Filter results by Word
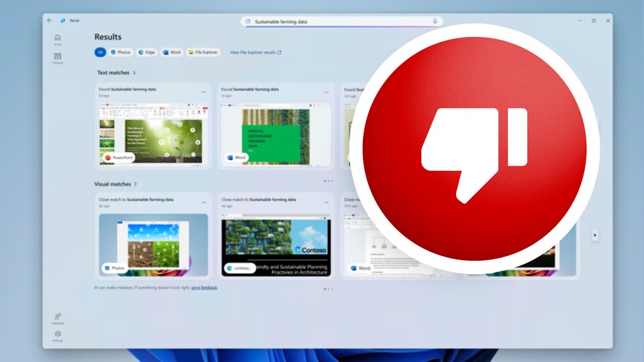 (x=172, y=52)
